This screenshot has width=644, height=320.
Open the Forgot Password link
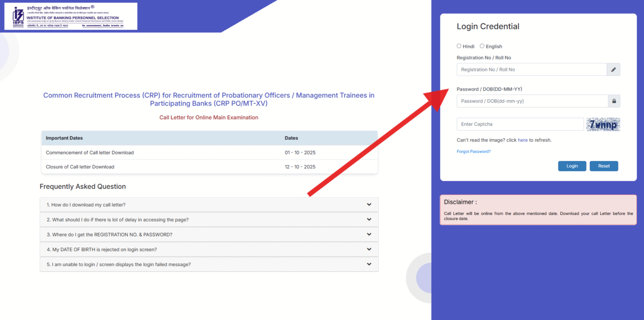point(473,151)
